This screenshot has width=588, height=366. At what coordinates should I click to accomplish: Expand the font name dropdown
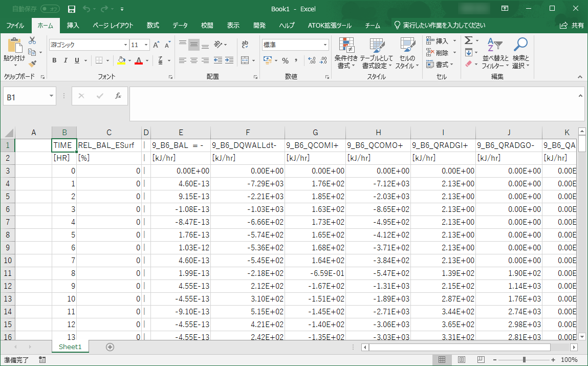(125, 45)
